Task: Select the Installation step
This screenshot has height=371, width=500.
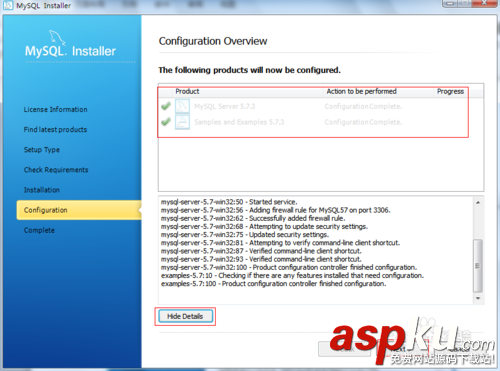Action: click(42, 190)
